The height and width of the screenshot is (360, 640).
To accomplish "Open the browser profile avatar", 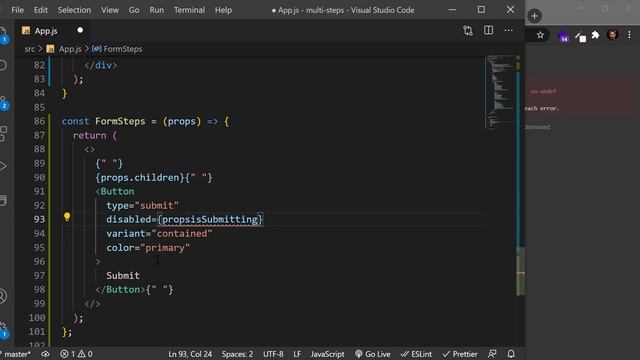I will tap(612, 35).
